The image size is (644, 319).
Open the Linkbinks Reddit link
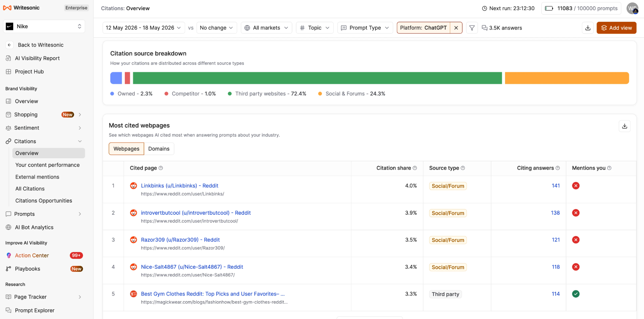point(180,186)
